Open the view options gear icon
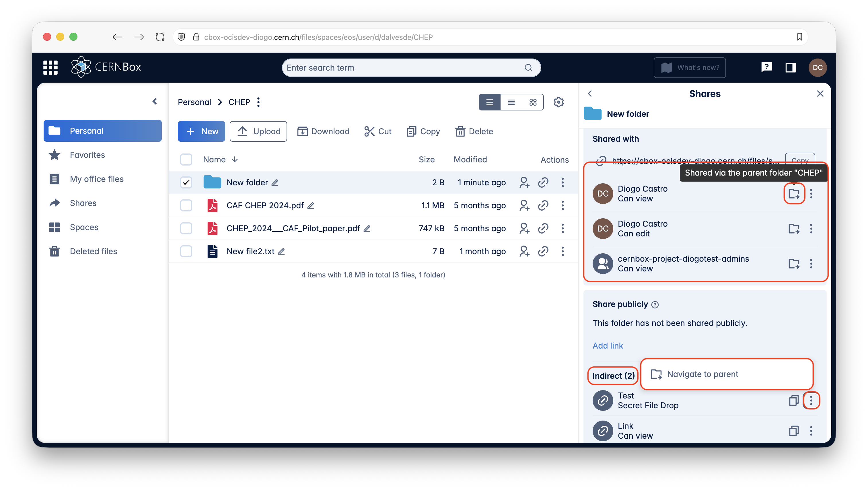The width and height of the screenshot is (868, 490). point(559,102)
